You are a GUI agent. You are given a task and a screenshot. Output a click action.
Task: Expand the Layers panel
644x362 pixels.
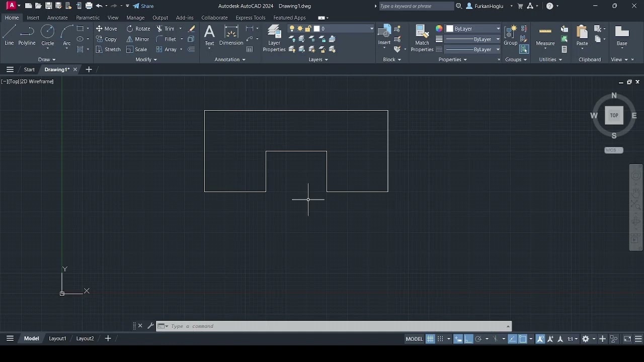coord(318,59)
